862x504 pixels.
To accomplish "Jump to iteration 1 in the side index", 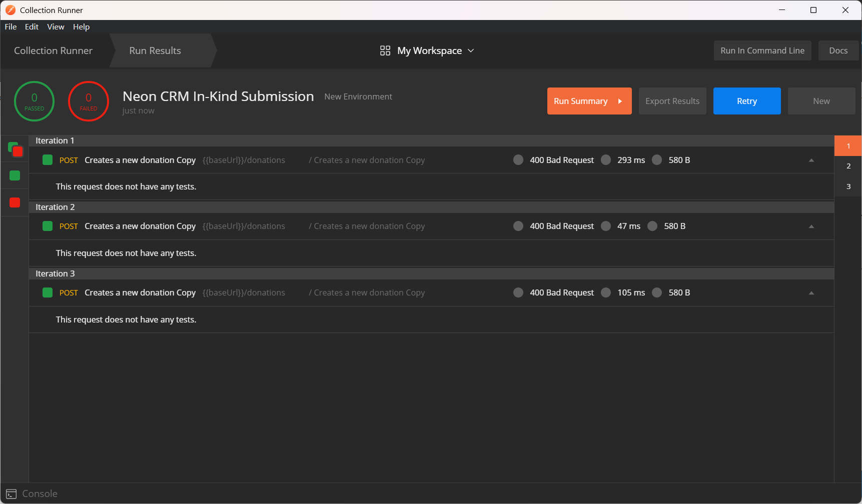I will pos(848,146).
